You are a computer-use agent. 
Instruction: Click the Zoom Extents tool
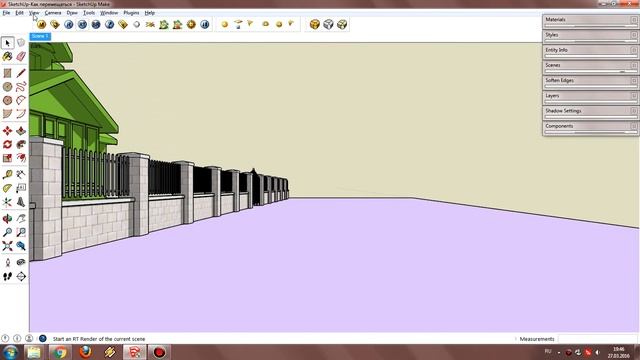[x=7, y=246]
